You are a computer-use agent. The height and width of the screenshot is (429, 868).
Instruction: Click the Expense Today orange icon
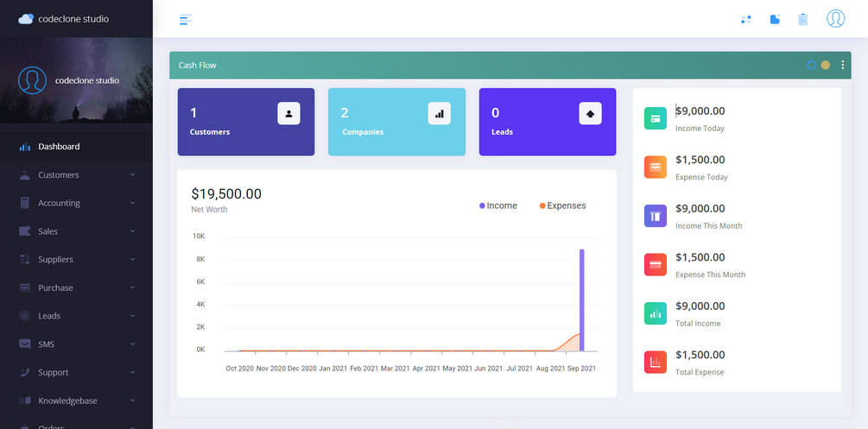tap(656, 167)
